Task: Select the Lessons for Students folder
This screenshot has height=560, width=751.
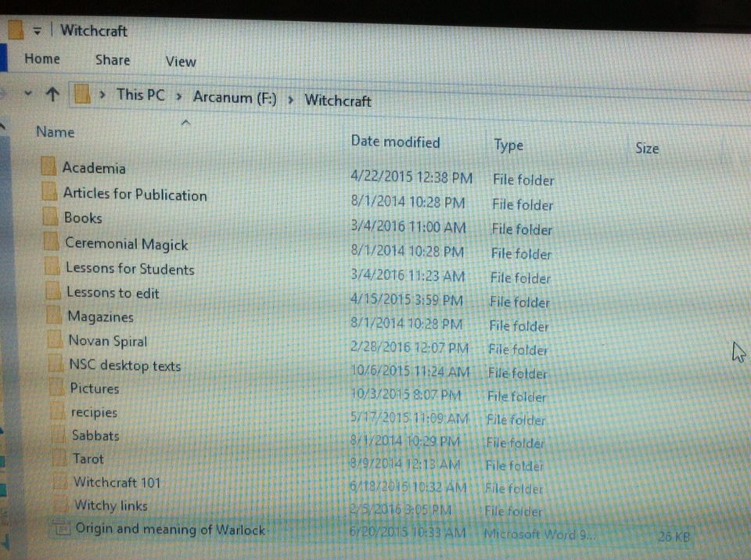Action: tap(130, 268)
